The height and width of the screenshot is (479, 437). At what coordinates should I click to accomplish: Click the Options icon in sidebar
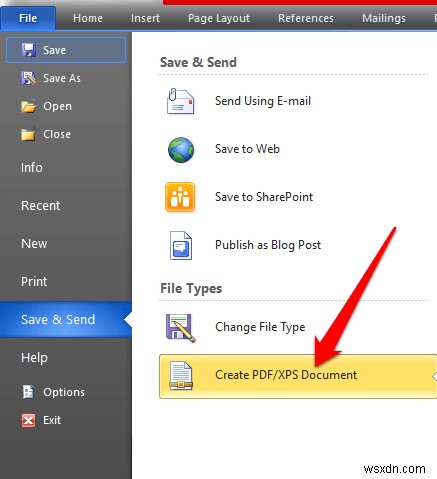coord(28,392)
